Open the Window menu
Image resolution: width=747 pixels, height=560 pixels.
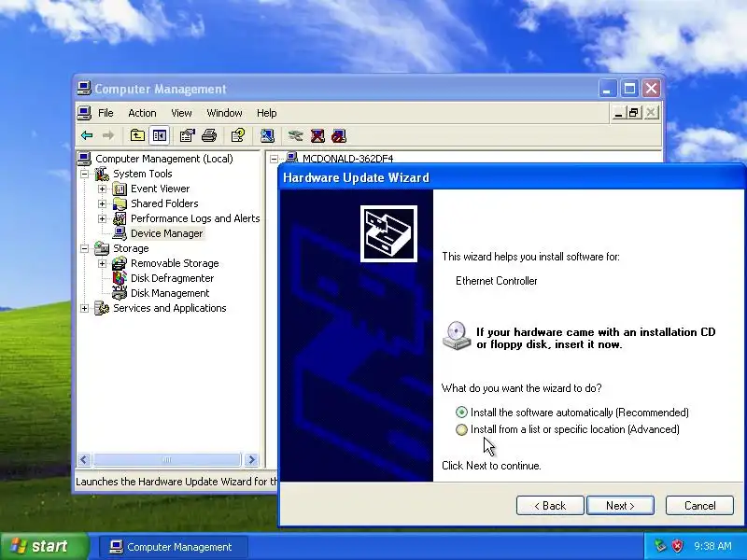coord(224,113)
